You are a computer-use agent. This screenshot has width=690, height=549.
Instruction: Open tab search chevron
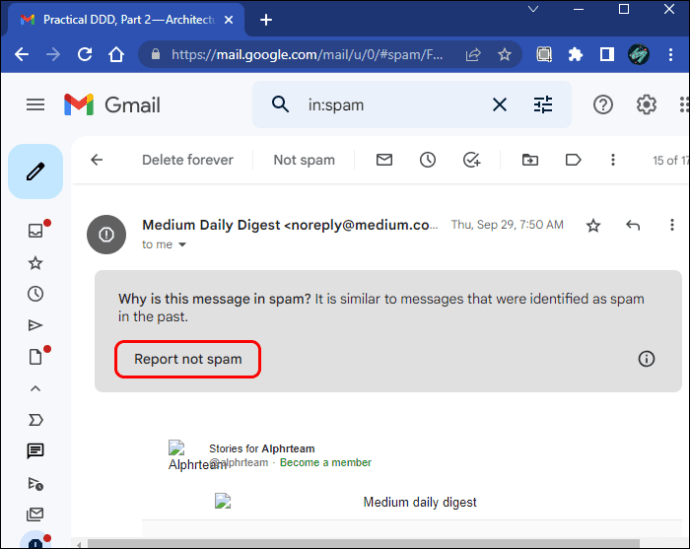coord(533,9)
